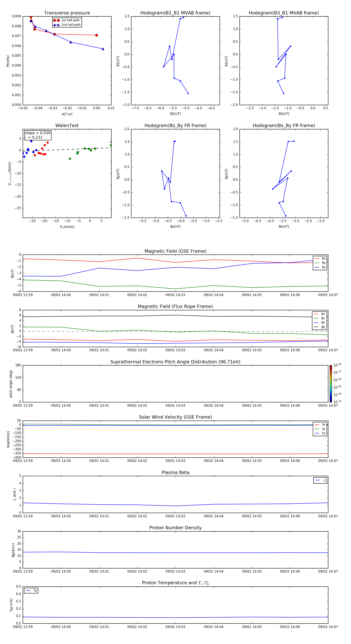Click the Suprathermal Electrons Pitch Angle title
Image resolution: width=351 pixels, height=644 pixels.
pos(175,362)
